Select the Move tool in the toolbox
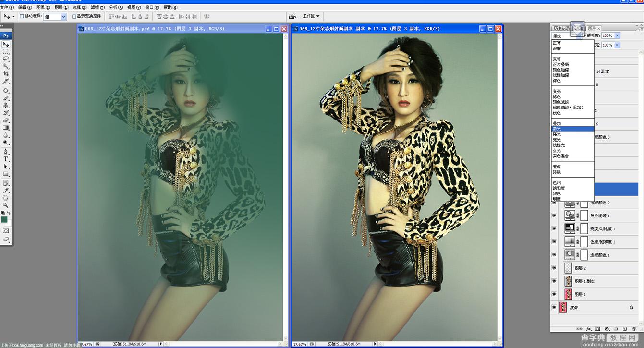Image resolution: width=644 pixels, height=348 pixels. (x=6, y=44)
